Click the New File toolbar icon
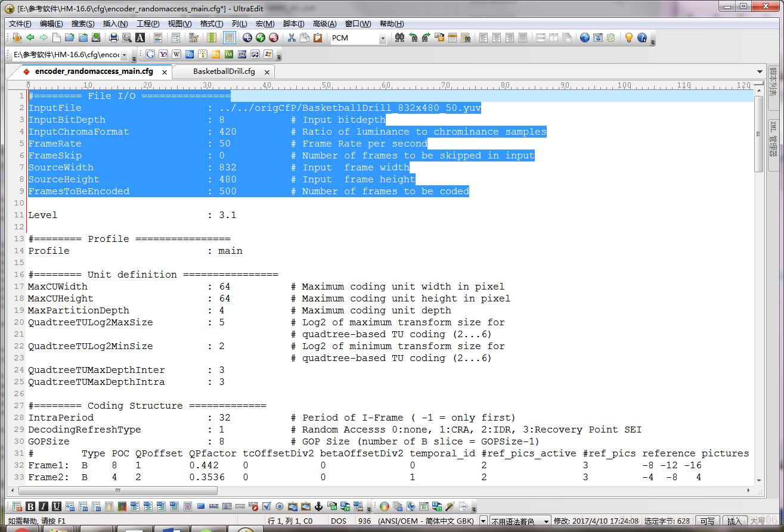Image resolution: width=784 pixels, height=532 pixels. tap(57, 38)
